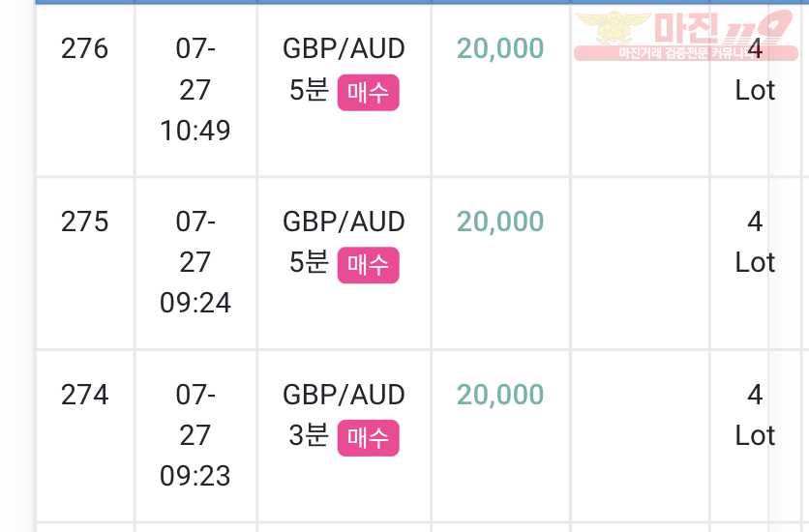Click the 20,000 amount in row 274
This screenshot has height=532, width=809.
click(500, 395)
